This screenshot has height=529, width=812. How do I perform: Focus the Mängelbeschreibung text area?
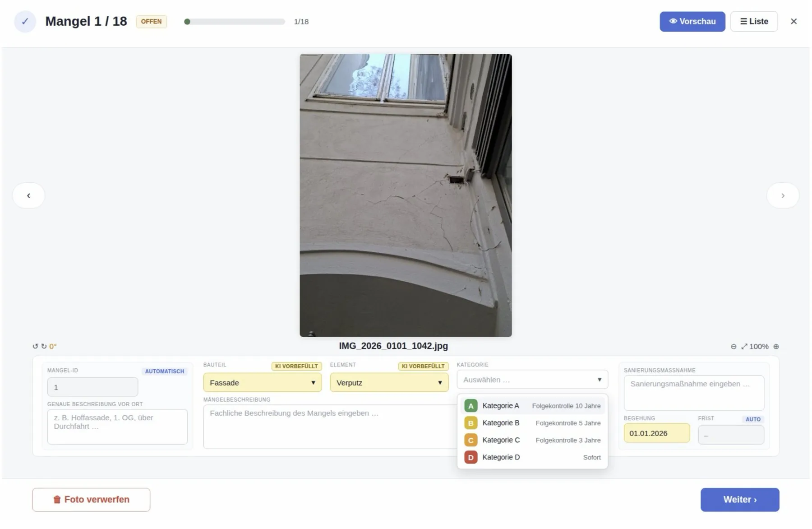pyautogui.click(x=330, y=427)
